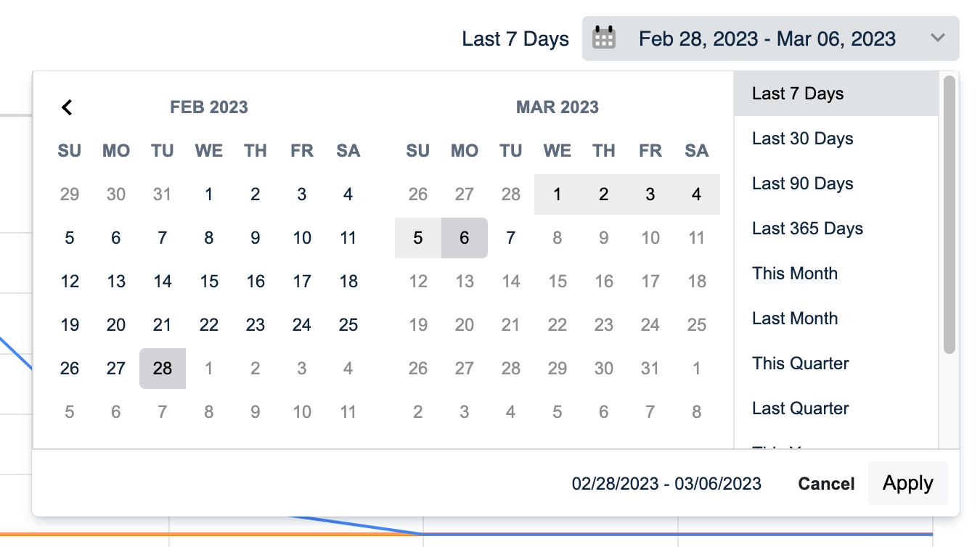Screen dimensions: 980x547
Task: Go to previous month with left chevron
Action: (x=67, y=107)
